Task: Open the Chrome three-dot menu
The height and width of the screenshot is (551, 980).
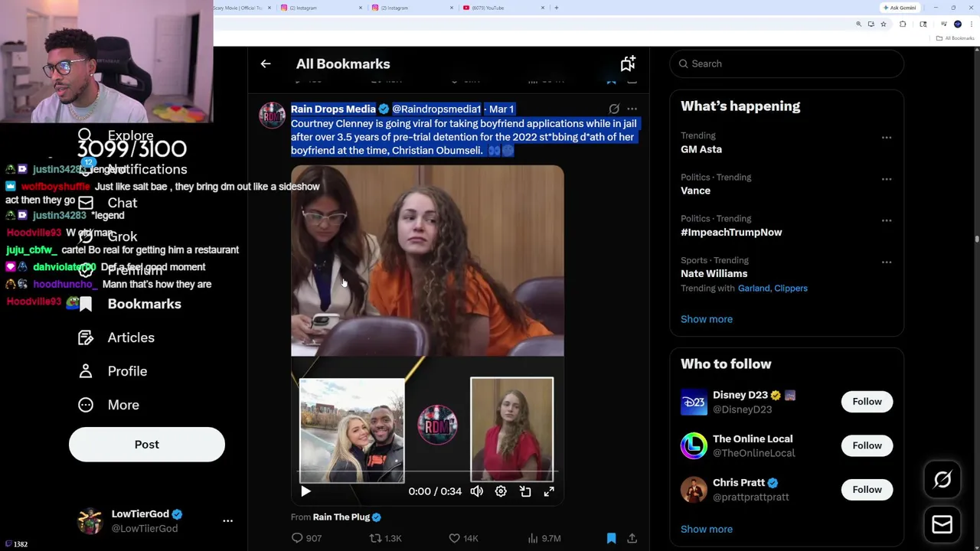Action: coord(970,24)
